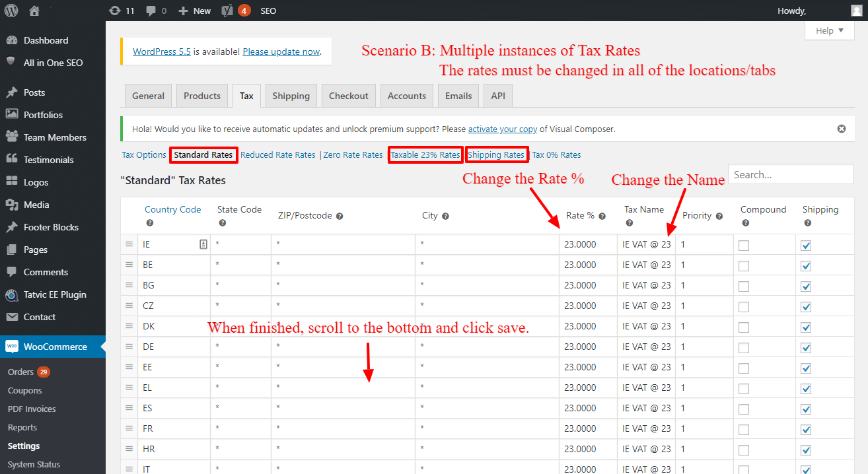
Task: Switch to the Emails settings tab
Action: [x=458, y=96]
